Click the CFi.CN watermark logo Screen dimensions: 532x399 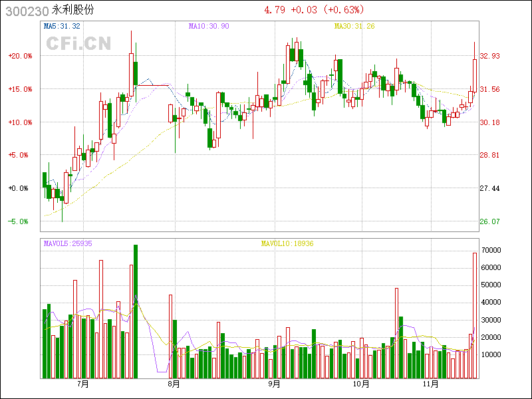[x=78, y=43]
